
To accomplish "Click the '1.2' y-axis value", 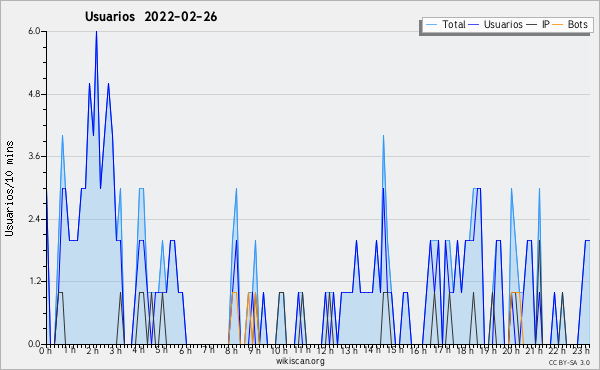I will (34, 282).
